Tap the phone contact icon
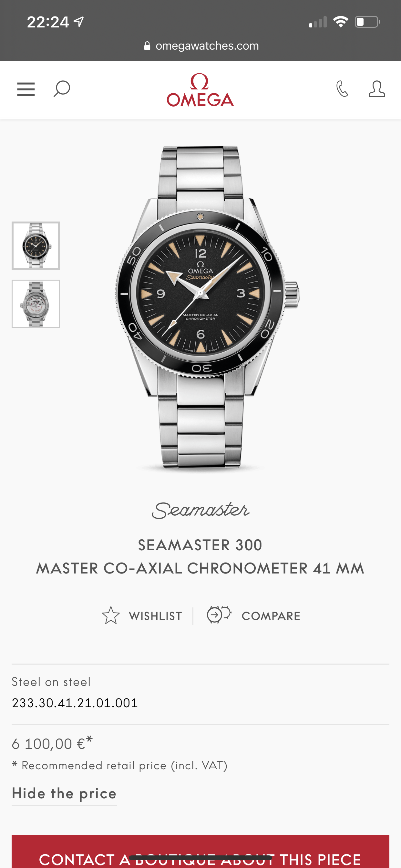The width and height of the screenshot is (401, 868). [342, 89]
